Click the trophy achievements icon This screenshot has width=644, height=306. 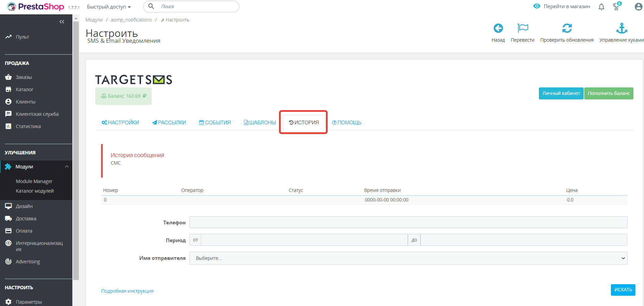coord(616,6)
